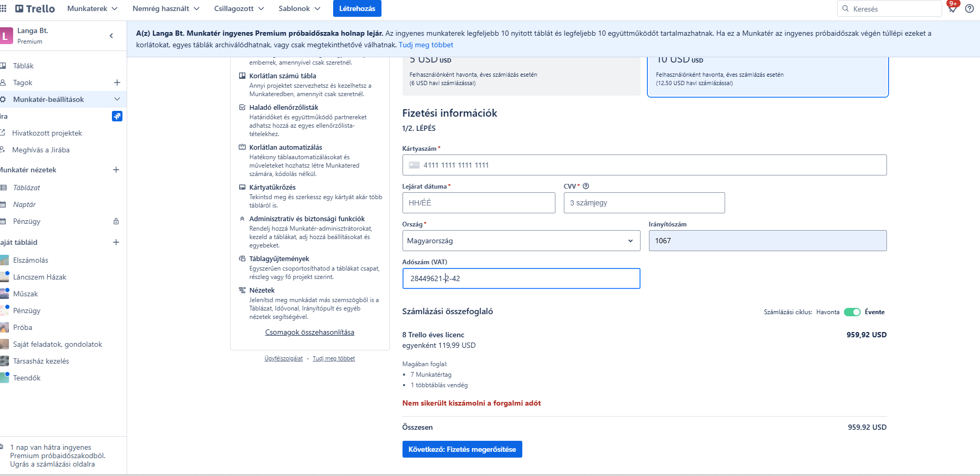Click the Lejárat dátuma expiry field

pos(479,203)
